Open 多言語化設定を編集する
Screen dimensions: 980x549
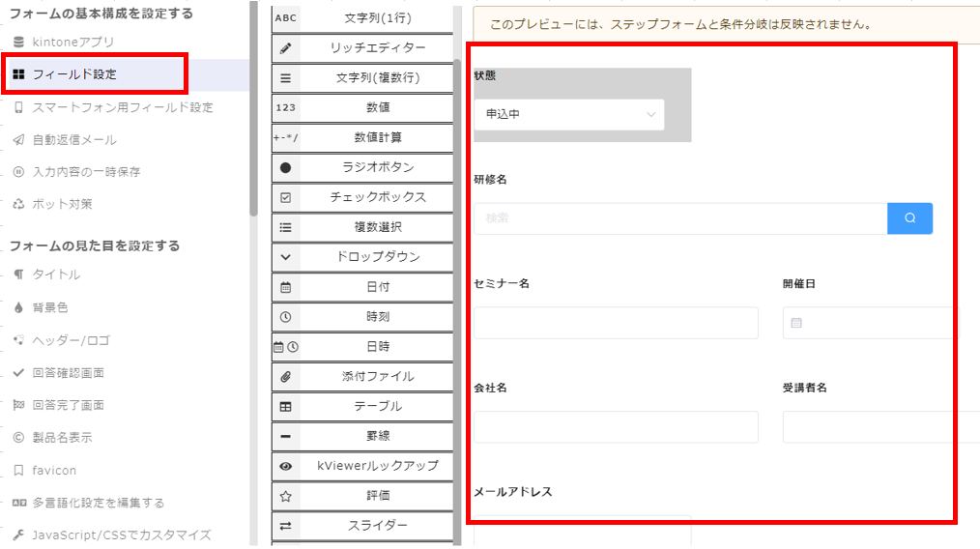coord(99,503)
